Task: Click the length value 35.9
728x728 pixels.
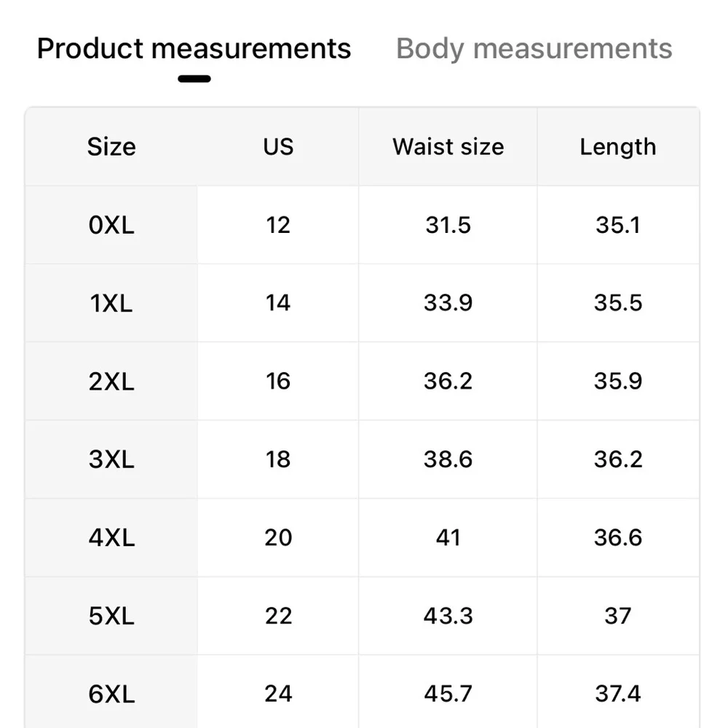Action: pos(617,381)
